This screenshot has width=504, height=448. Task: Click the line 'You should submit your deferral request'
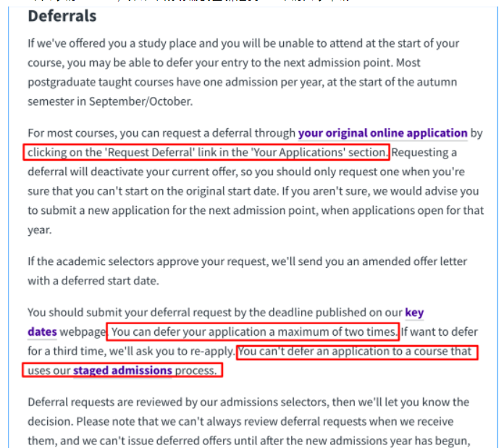pyautogui.click(x=226, y=312)
